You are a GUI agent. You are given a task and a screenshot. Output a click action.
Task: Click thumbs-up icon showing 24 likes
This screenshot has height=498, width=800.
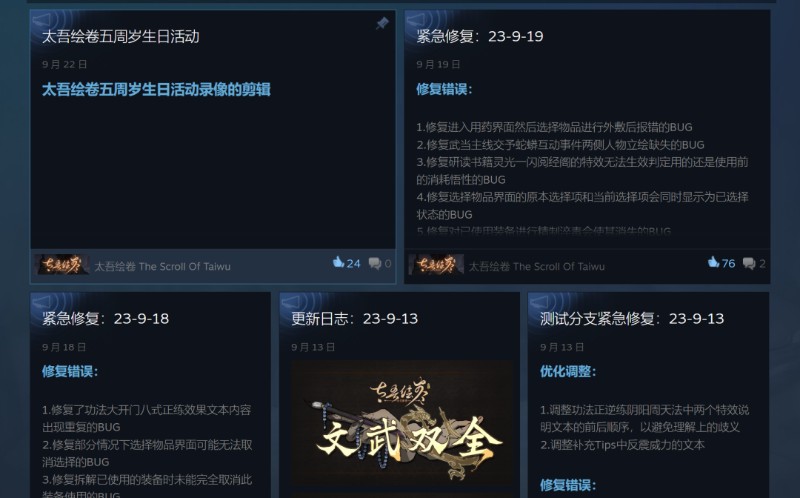pyautogui.click(x=338, y=262)
